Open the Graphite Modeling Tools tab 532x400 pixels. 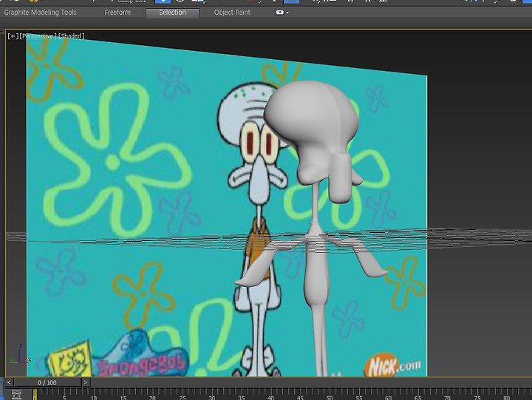click(x=40, y=13)
